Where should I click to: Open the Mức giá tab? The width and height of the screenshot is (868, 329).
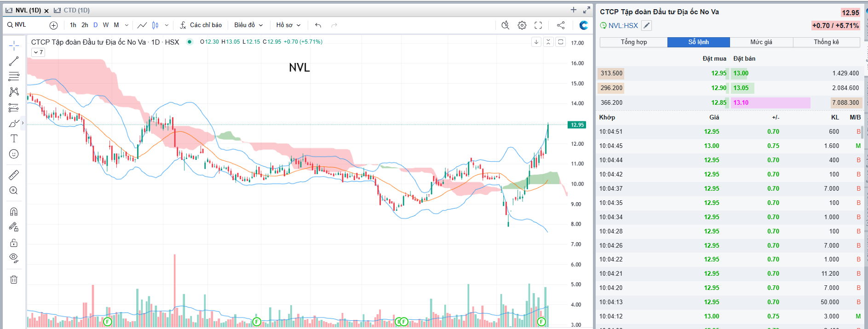(761, 42)
